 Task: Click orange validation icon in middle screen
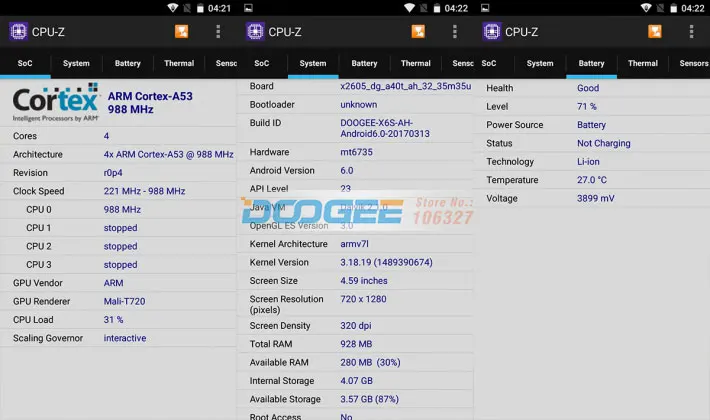[x=418, y=31]
